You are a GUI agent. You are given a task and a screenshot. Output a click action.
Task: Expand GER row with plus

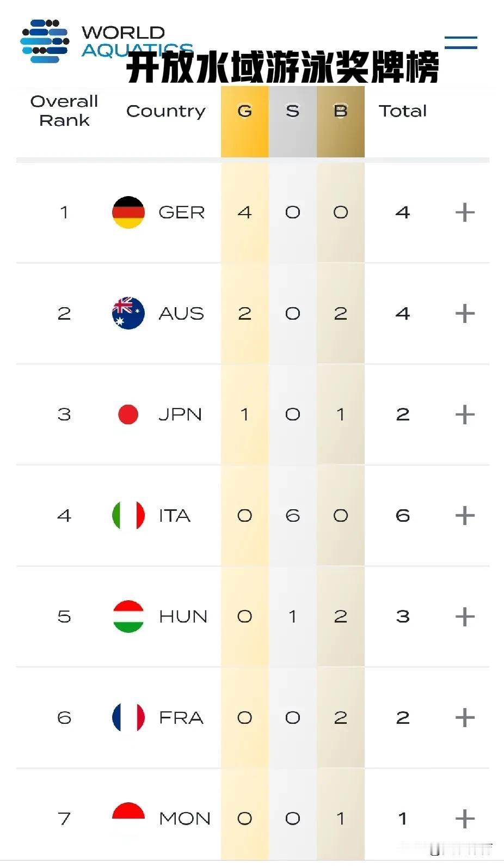click(x=465, y=212)
